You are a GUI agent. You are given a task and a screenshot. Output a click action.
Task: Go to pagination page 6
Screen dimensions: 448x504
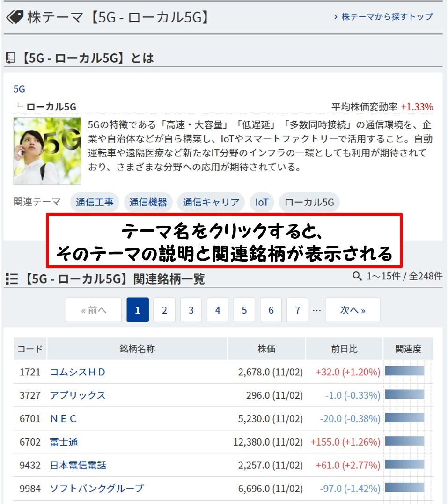coord(271,310)
